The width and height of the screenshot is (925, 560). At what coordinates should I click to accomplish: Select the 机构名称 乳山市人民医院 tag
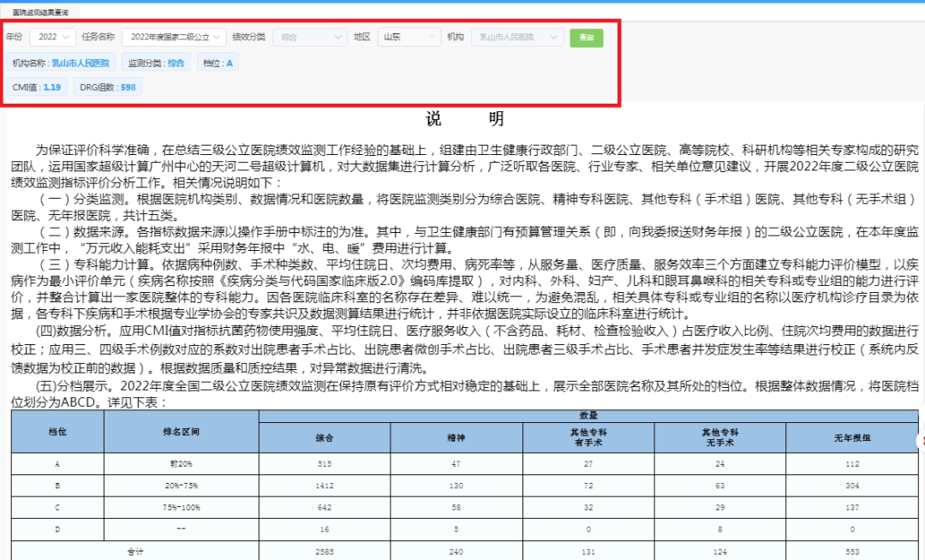click(61, 63)
